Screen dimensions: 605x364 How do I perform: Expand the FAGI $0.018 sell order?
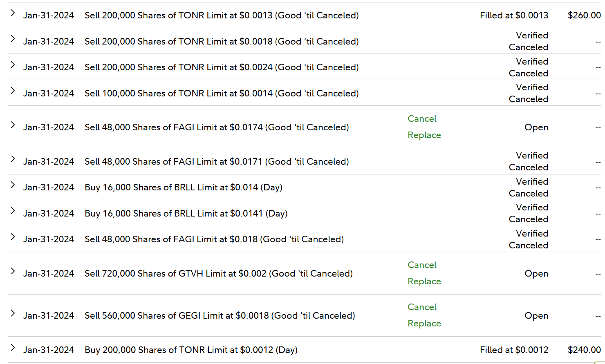tap(13, 237)
